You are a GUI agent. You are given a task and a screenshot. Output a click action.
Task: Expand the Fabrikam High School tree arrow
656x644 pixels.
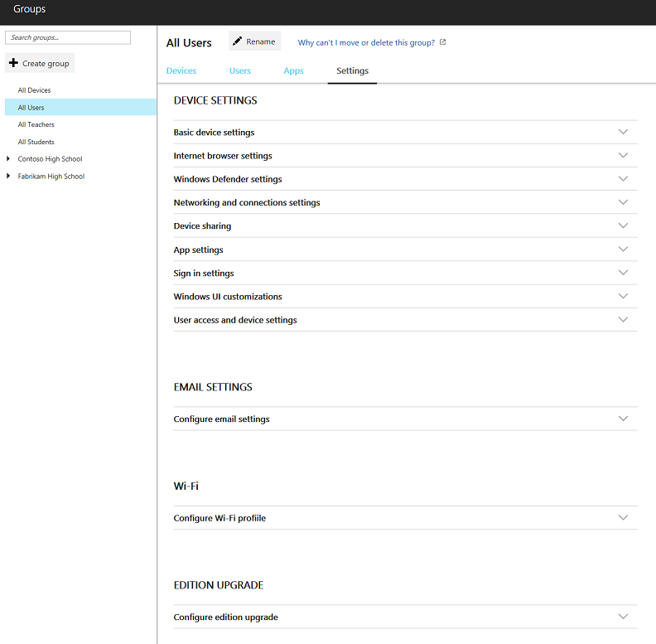point(8,177)
